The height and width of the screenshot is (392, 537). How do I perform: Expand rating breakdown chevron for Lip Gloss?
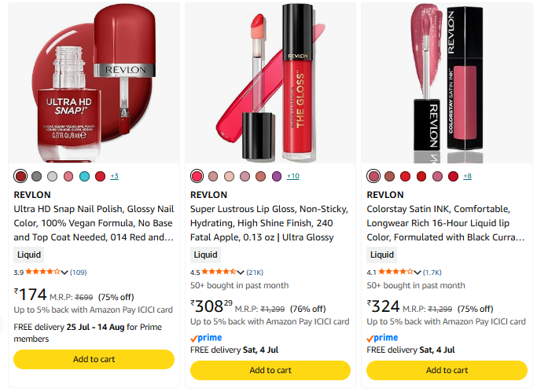click(x=241, y=273)
